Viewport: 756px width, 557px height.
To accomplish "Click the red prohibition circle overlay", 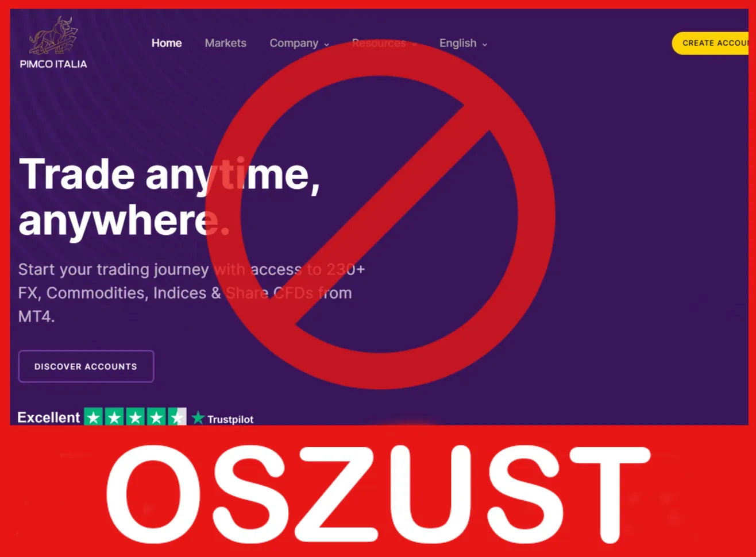I will coord(380,215).
